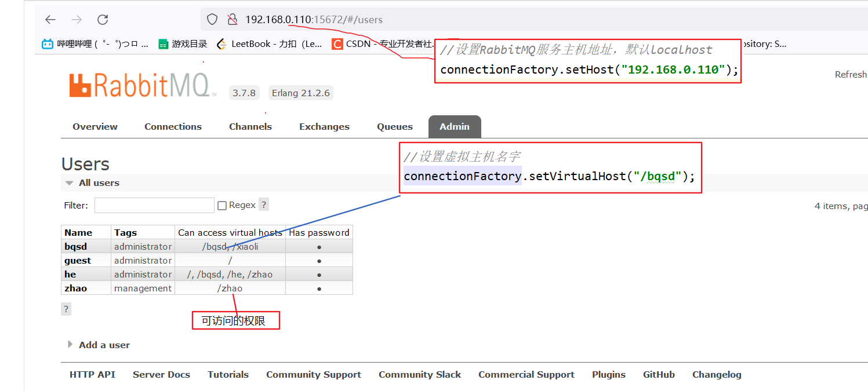Open help icon below users table
Image resolution: width=868 pixels, height=391 pixels.
66,309
